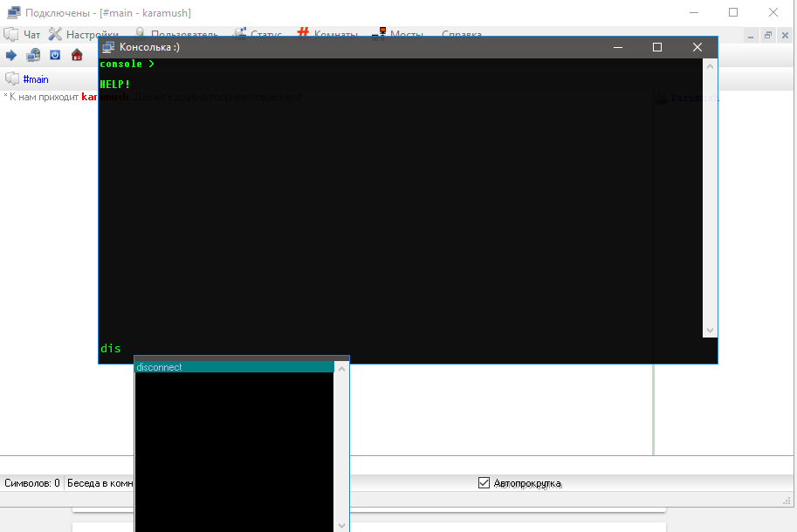Click the red hash Комнаты icon
This screenshot has width=797, height=532.
coord(303,32)
